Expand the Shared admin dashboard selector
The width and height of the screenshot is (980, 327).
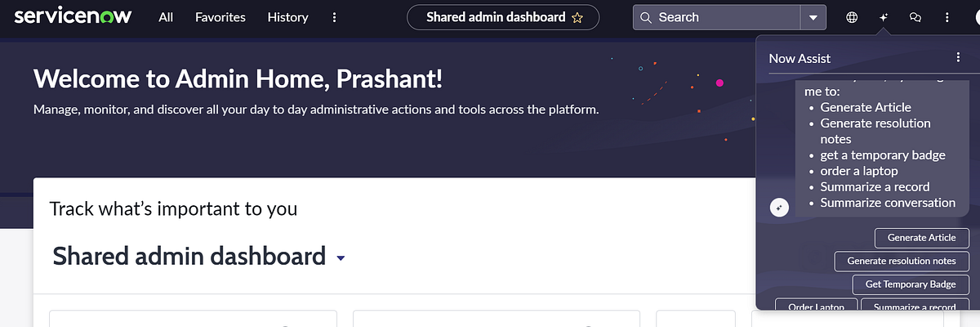[x=341, y=258]
